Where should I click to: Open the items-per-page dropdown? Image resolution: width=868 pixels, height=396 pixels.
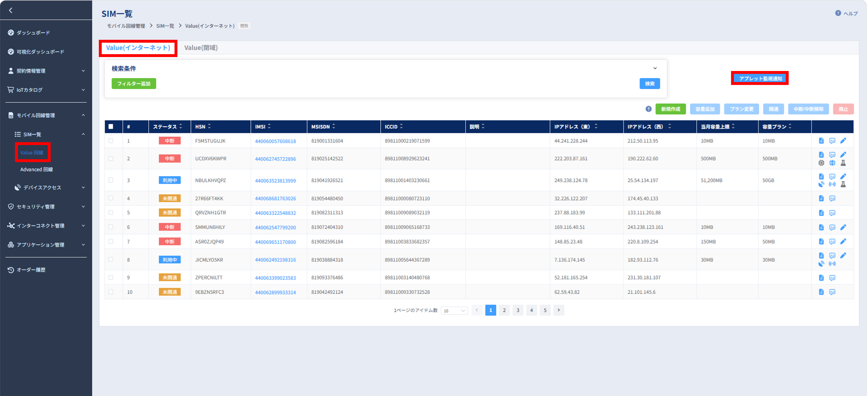(454, 311)
